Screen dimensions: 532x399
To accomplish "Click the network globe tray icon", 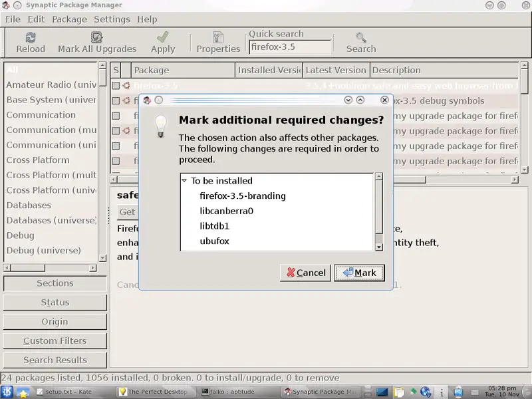I will tap(426, 392).
